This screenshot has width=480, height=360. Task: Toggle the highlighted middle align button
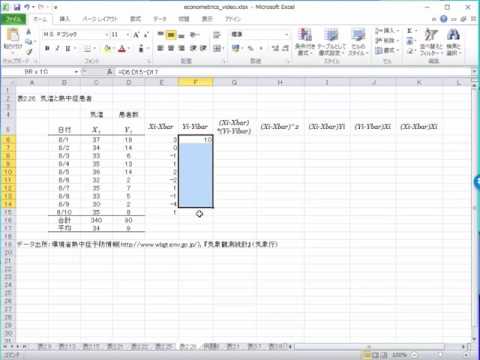click(x=171, y=35)
